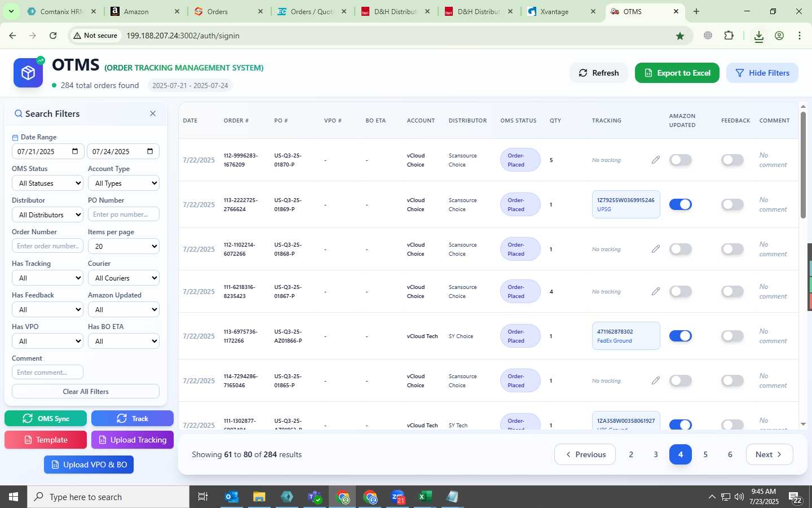Click Clear All Filters

[x=86, y=391]
